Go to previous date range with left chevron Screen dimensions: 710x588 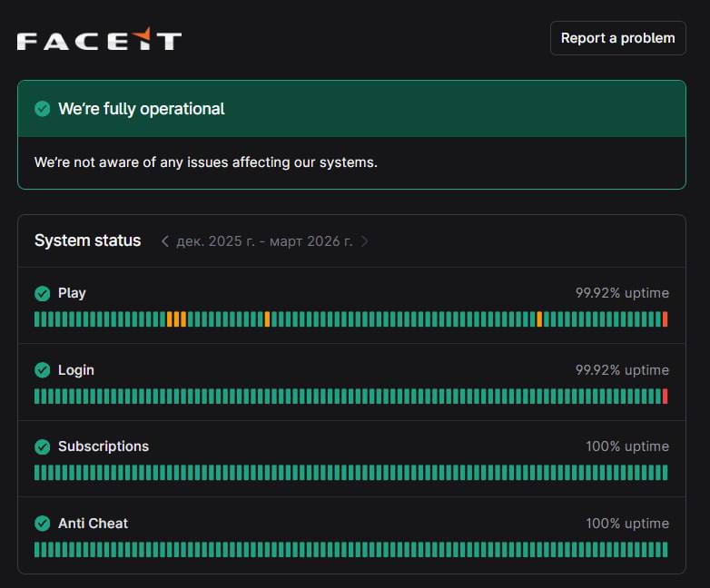coord(164,241)
